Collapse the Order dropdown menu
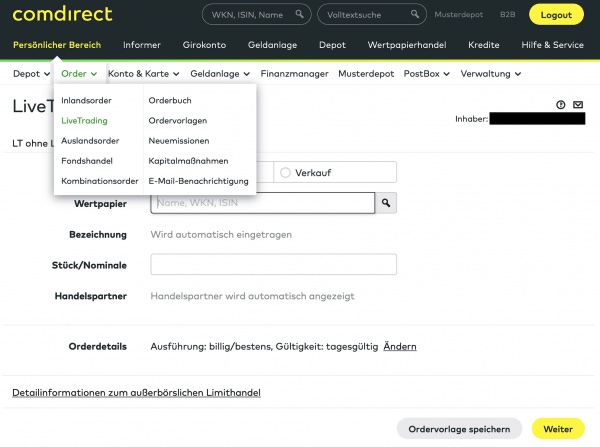600x447 pixels. 79,74
